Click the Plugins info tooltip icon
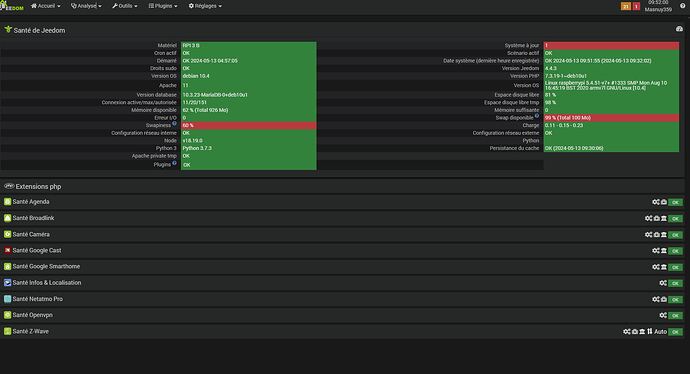The width and height of the screenshot is (690, 374). 174,163
